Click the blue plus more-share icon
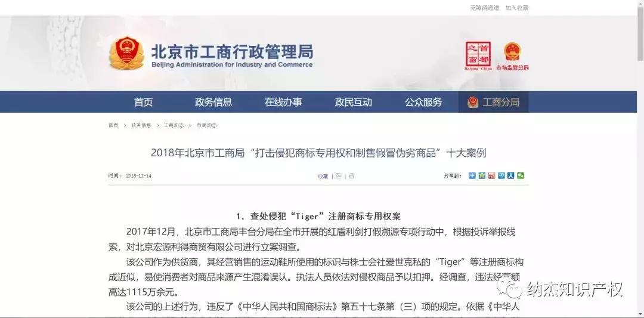The height and width of the screenshot is (318, 644). [472, 175]
